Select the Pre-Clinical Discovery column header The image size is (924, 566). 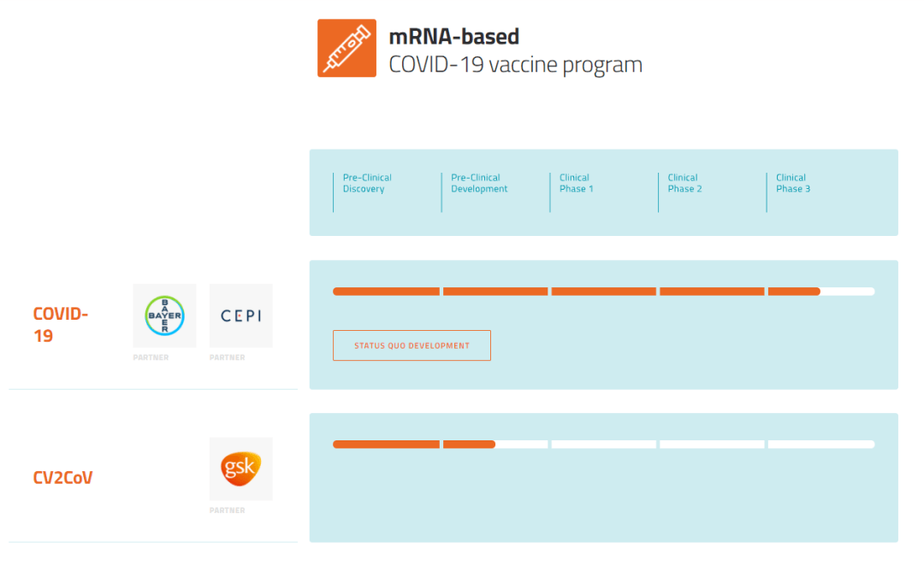coord(367,183)
